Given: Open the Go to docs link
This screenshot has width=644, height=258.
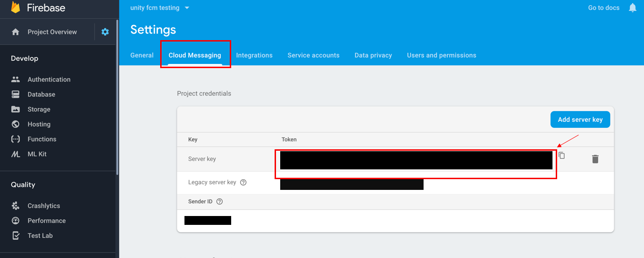Looking at the screenshot, I should click(603, 8).
